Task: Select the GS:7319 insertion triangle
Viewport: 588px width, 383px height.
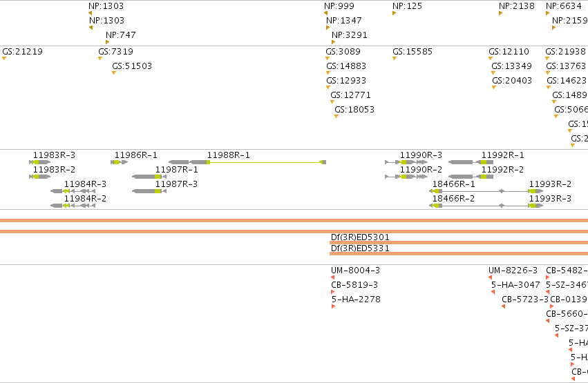Action: 100,59
